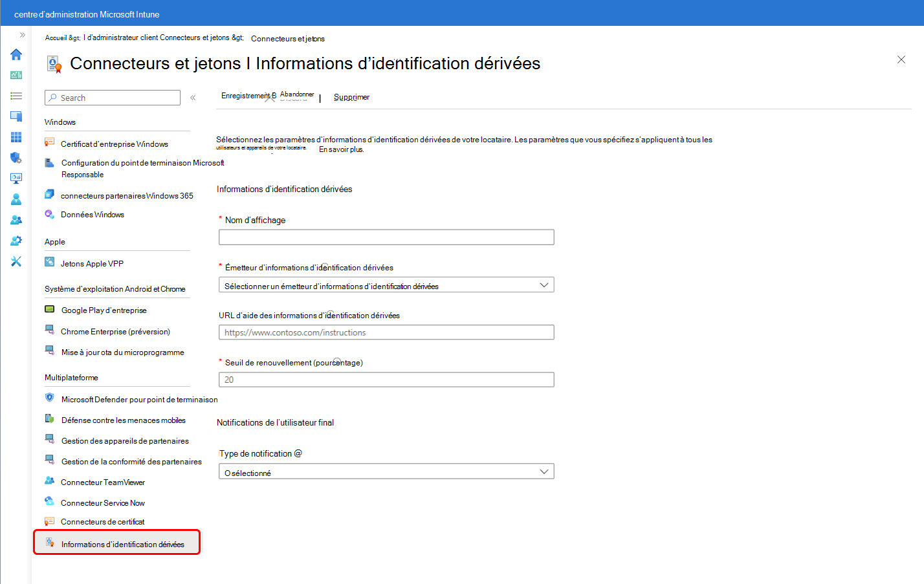Open the Troubleshooting tools icon

point(16,261)
